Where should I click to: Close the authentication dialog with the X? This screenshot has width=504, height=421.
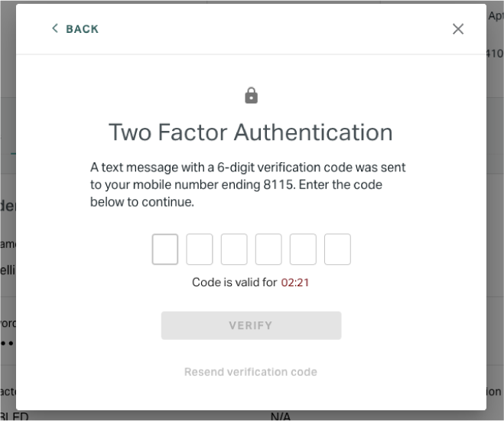(x=458, y=29)
